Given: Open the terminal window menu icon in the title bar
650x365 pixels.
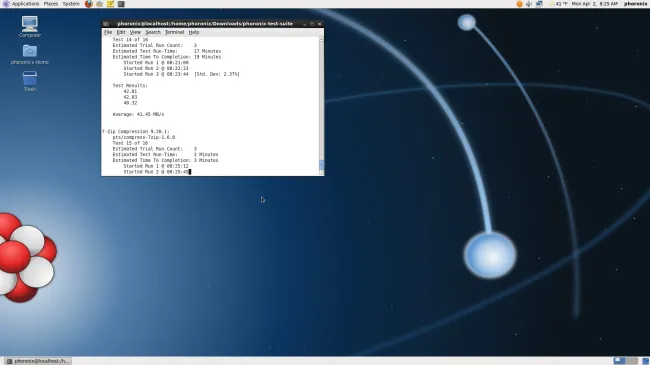Looking at the screenshot, I should pyautogui.click(x=106, y=24).
